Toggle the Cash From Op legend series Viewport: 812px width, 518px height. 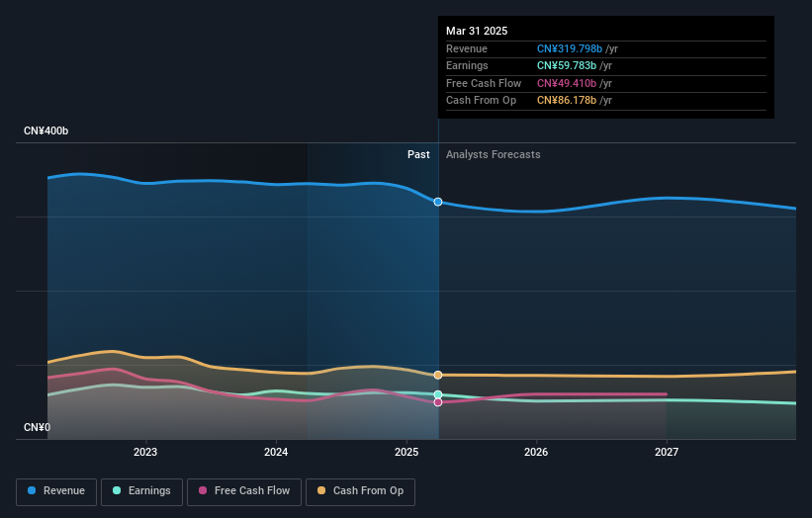point(360,491)
